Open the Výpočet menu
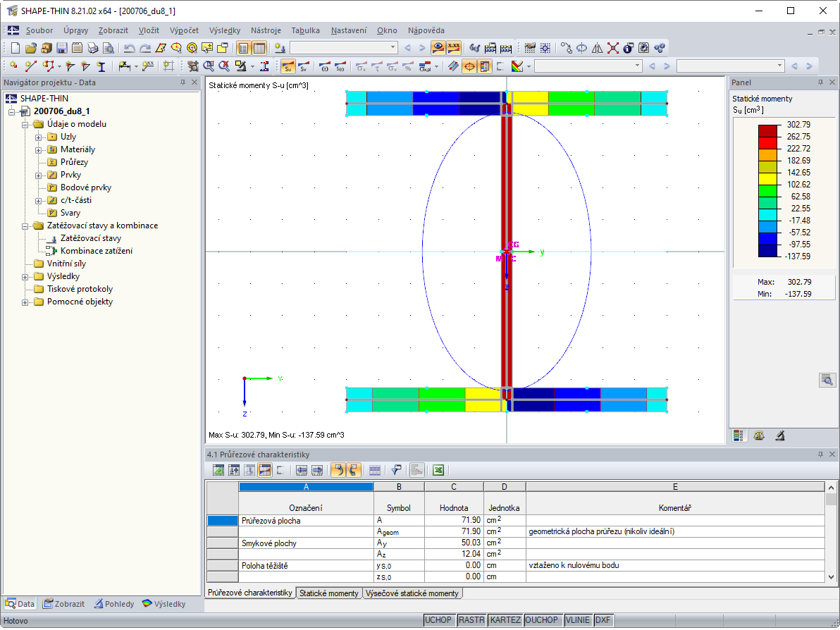This screenshot has width=840, height=630. coord(184,30)
